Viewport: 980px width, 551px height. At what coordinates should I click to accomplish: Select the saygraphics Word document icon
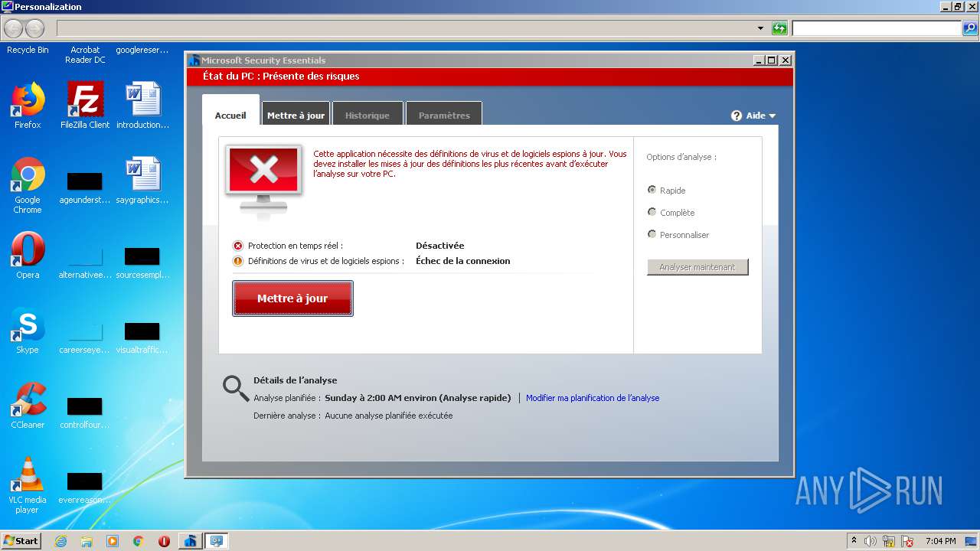tap(142, 181)
